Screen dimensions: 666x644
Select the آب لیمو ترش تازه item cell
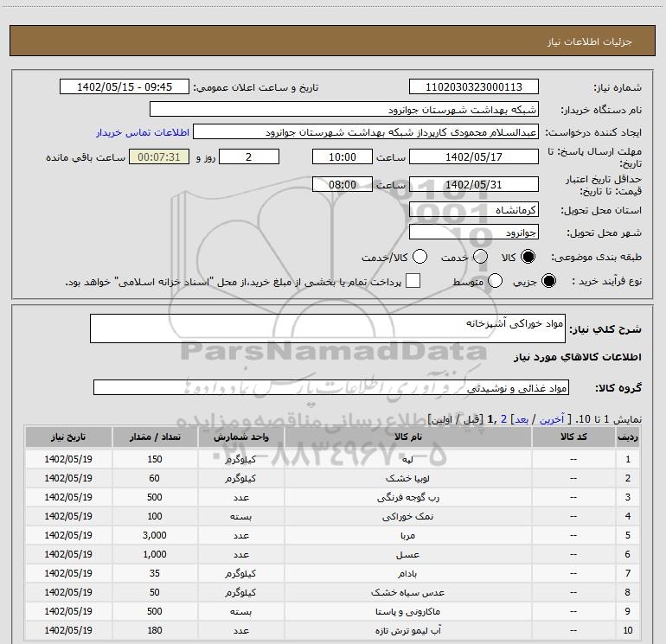point(407,631)
